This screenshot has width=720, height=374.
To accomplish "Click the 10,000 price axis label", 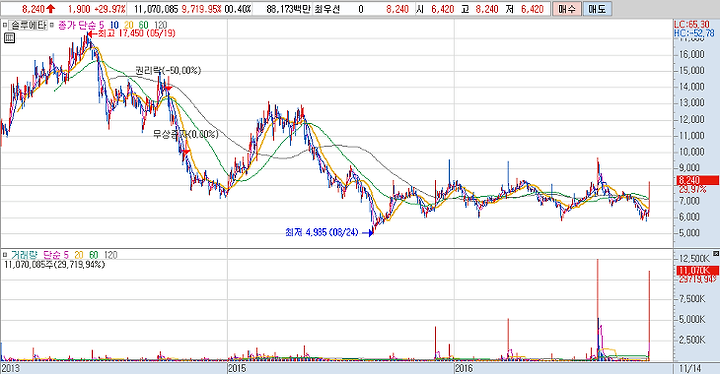I will (x=691, y=152).
